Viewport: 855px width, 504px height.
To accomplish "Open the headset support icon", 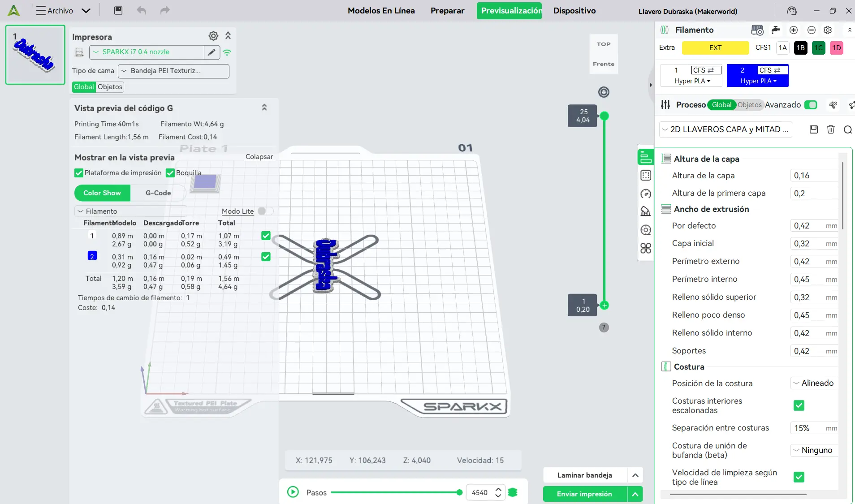I will tap(792, 11).
